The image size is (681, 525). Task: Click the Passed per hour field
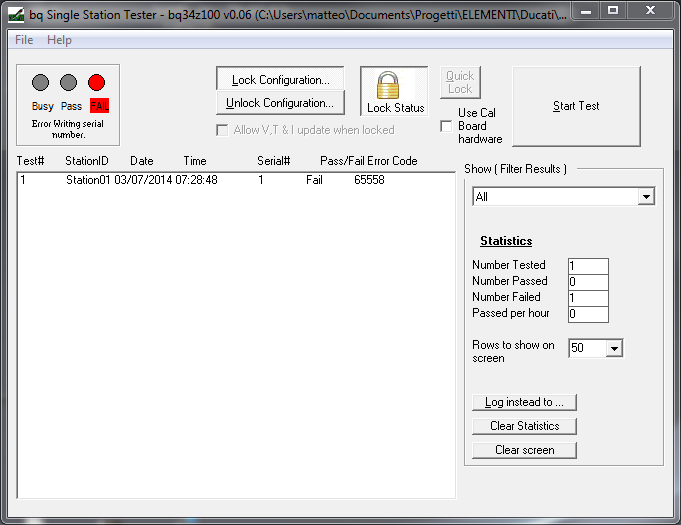[588, 314]
